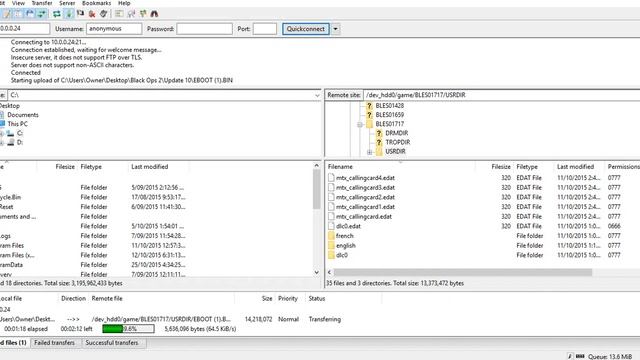The image size is (640, 360).
Task: Switch to Queued files tab
Action: tap(14, 343)
